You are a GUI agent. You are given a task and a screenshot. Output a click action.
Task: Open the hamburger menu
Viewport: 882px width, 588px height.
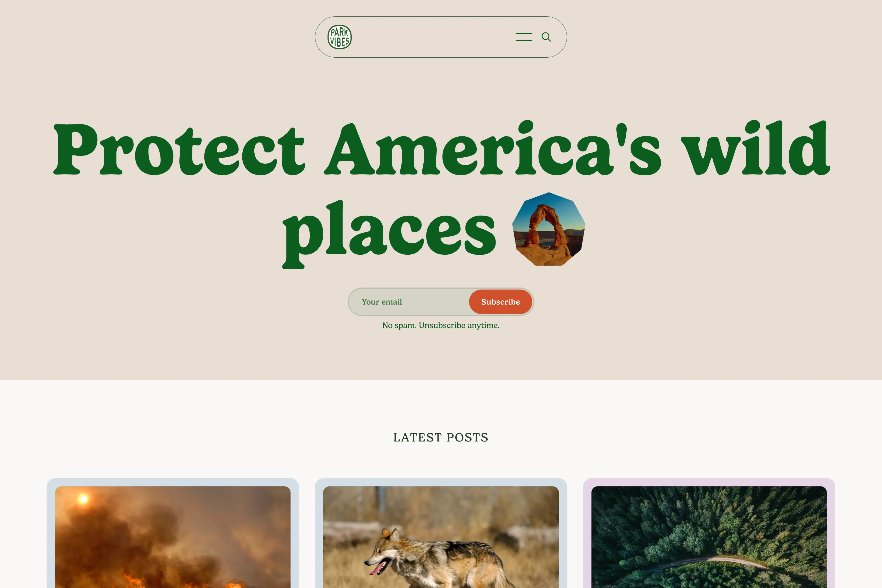(x=523, y=37)
